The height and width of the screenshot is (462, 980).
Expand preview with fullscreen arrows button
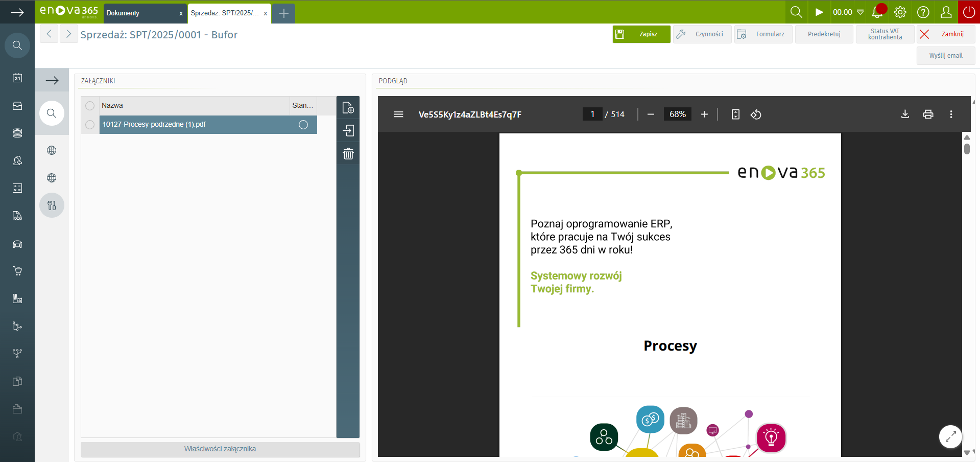pyautogui.click(x=950, y=436)
